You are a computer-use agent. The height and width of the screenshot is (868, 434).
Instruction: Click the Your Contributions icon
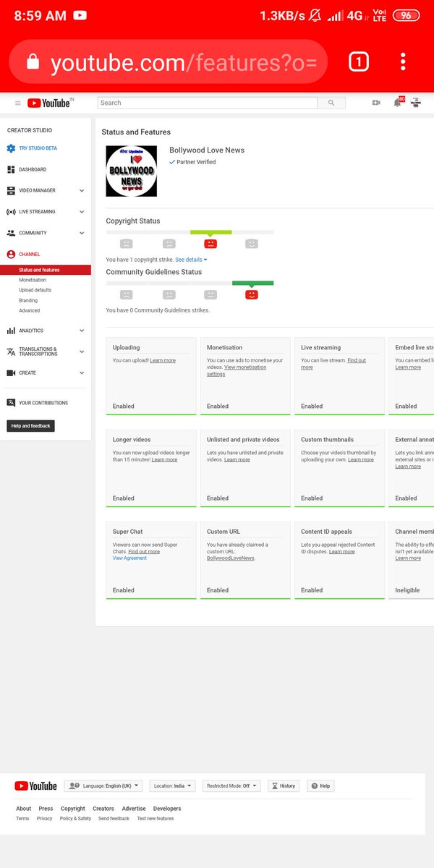tap(11, 403)
